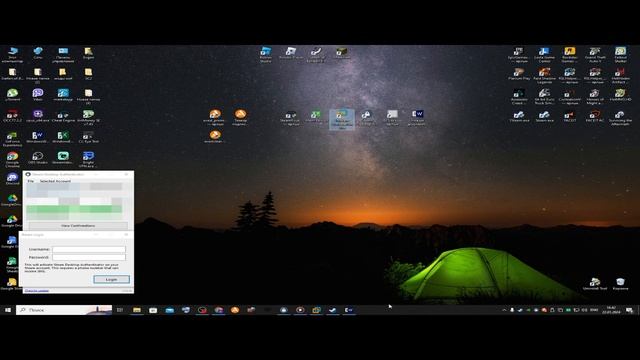Select the Viber desktop icon
640x360 pixels.
pyautogui.click(x=38, y=95)
